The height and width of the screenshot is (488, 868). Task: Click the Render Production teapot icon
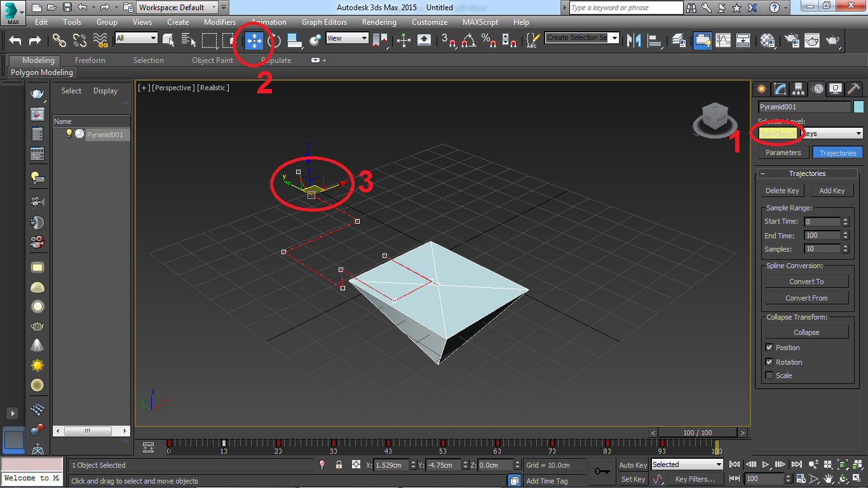832,41
